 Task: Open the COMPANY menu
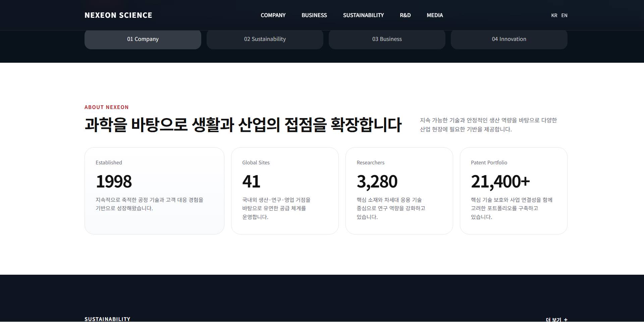[x=273, y=15]
